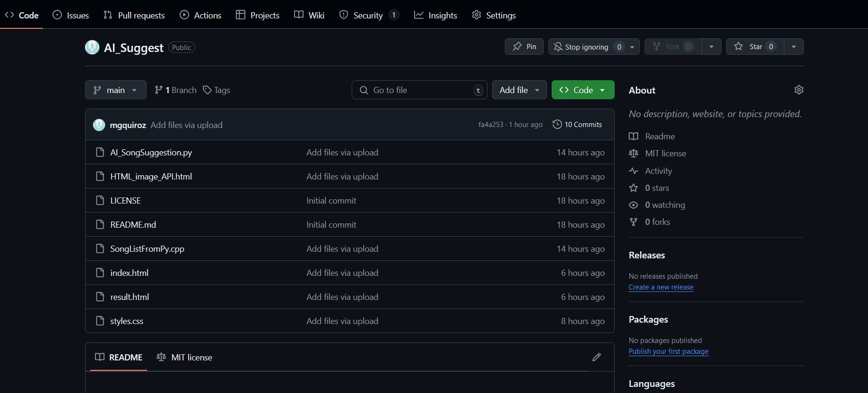The image size is (868, 393).
Task: Click the file icon beside index.html
Action: pos(100,273)
